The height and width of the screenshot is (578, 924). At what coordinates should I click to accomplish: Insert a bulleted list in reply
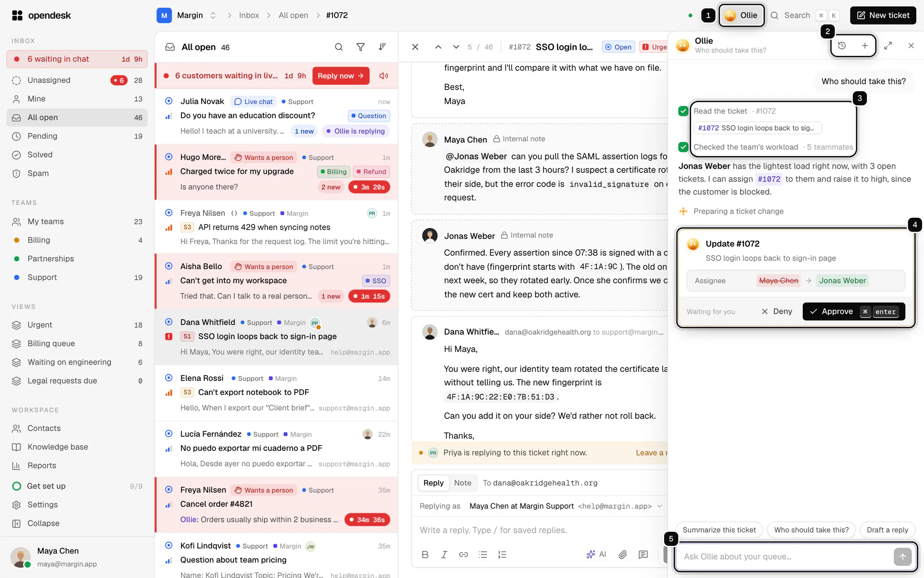coord(483,554)
